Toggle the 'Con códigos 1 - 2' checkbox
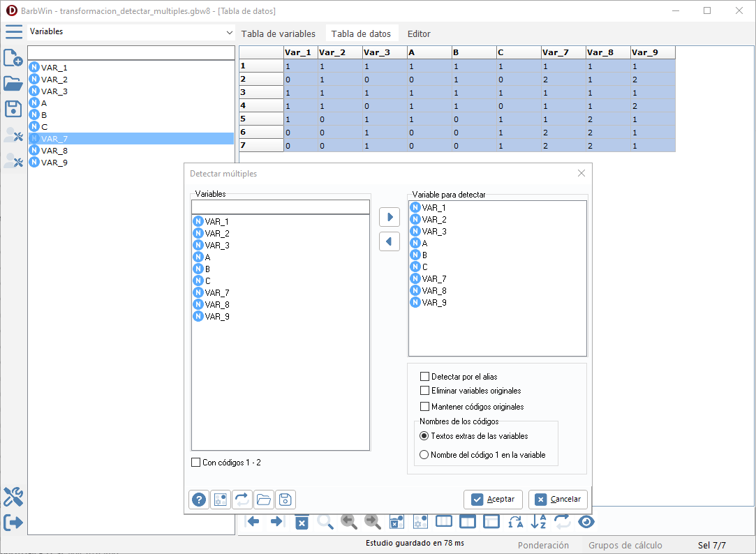Screen dimensions: 756x554 (x=195, y=463)
